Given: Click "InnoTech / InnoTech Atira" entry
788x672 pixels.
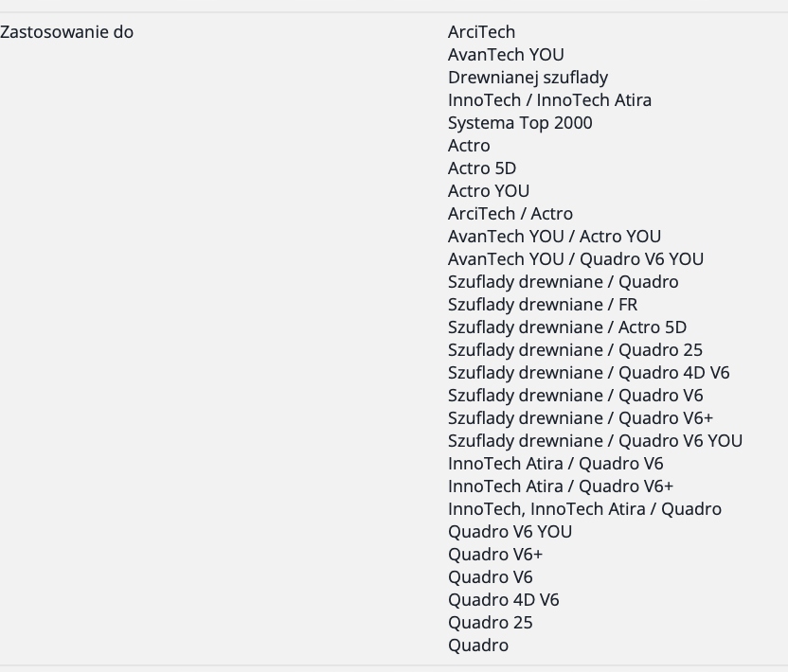Looking at the screenshot, I should pos(549,100).
